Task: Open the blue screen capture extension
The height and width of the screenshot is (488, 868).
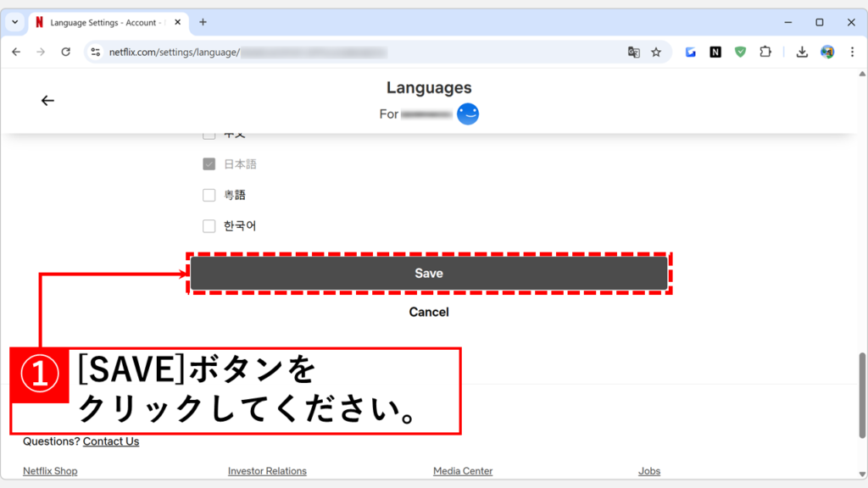Action: coord(690,52)
